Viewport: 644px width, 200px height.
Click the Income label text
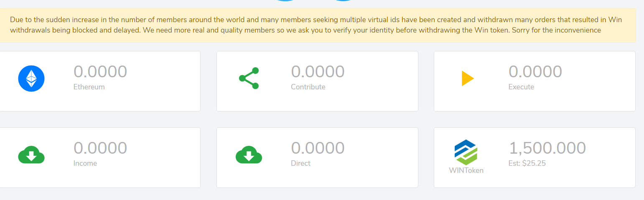tap(85, 163)
